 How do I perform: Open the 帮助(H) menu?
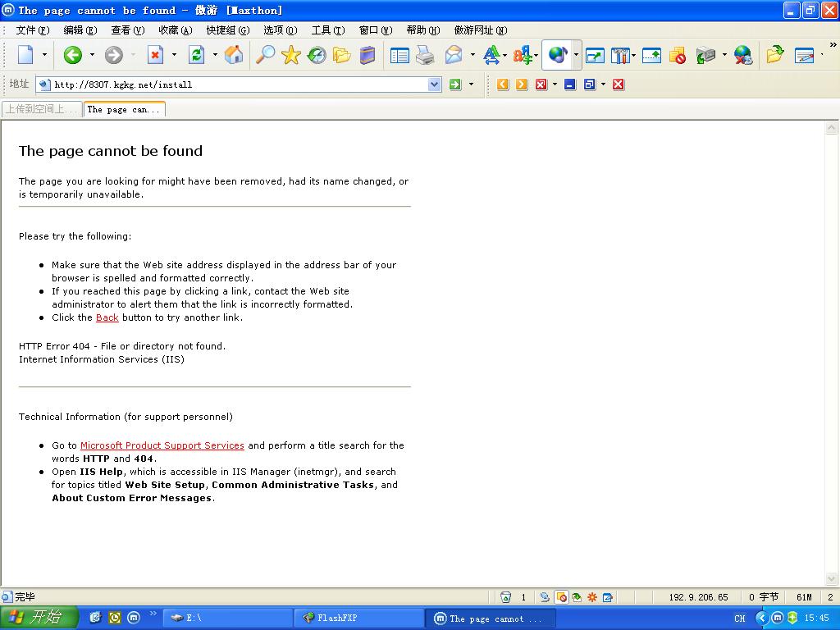[423, 30]
